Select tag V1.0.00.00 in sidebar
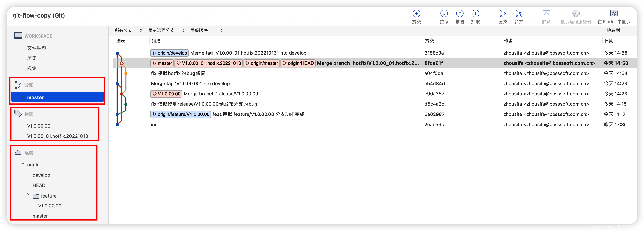 (x=39, y=126)
